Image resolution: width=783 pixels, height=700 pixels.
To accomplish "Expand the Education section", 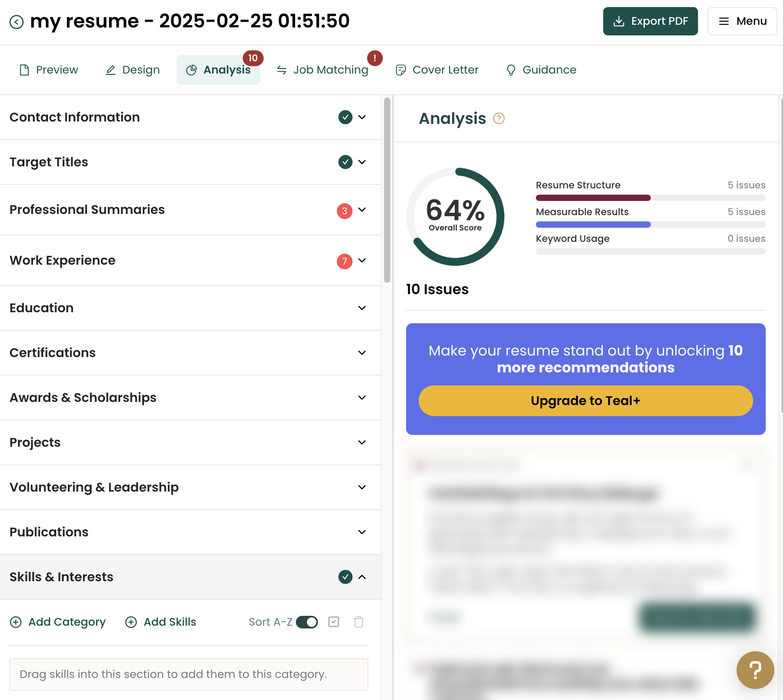I will [x=362, y=308].
